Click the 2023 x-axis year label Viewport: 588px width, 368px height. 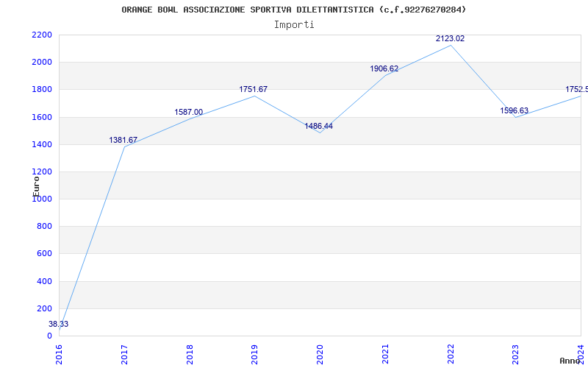516,355
